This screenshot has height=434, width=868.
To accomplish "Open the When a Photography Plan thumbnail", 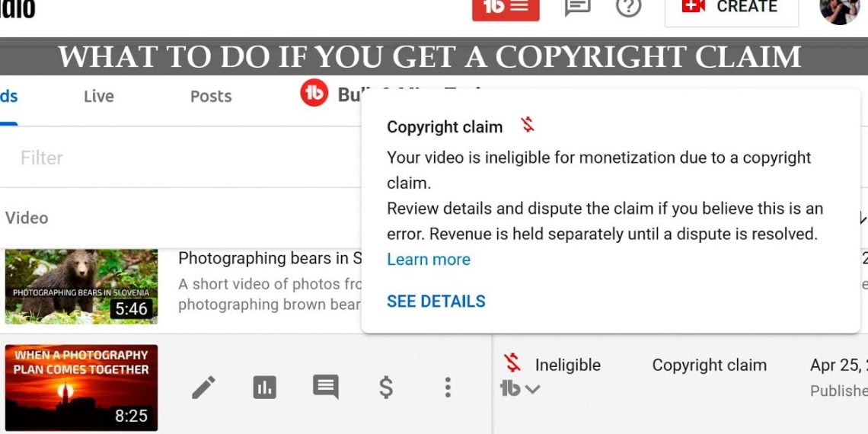I will pyautogui.click(x=81, y=388).
